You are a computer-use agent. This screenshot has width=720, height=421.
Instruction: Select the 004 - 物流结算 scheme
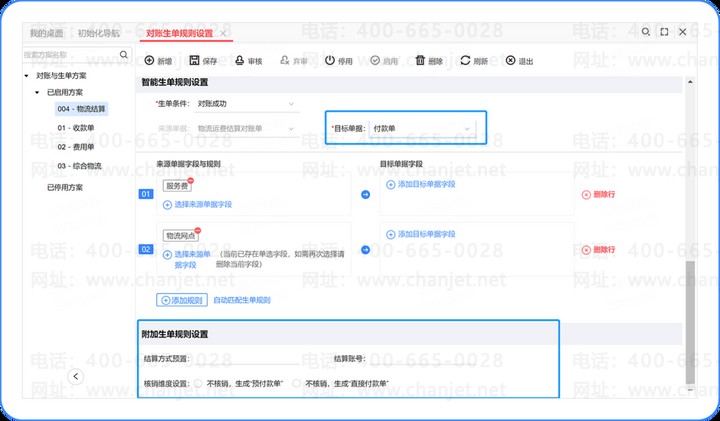click(81, 109)
